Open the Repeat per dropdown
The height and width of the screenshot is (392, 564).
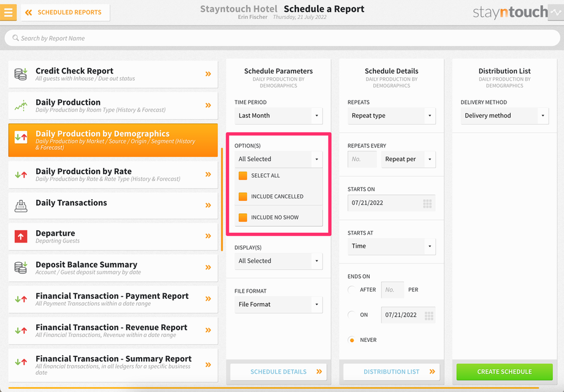[408, 159]
